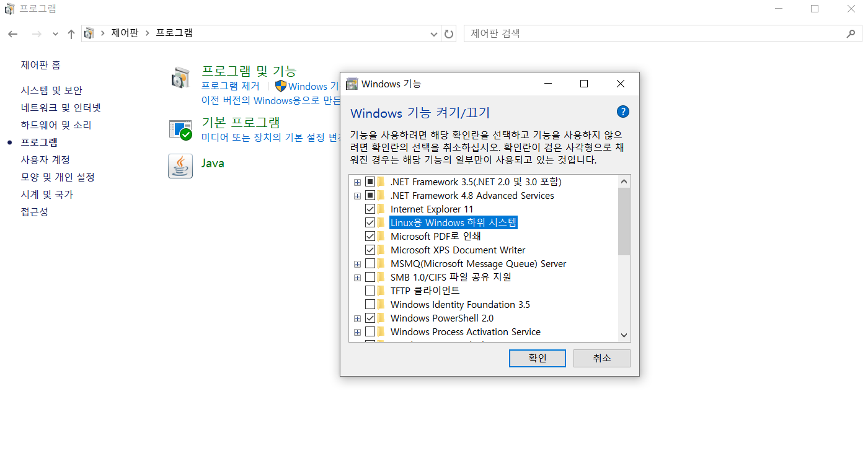Select Microsoft XPS Document Writer row text
Screen dimensions: 868x451
click(458, 250)
